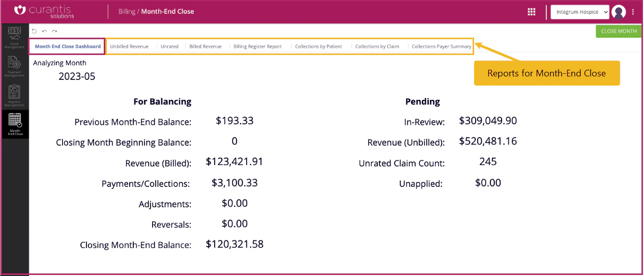The image size is (644, 276).
Task: Open Claim Management in the sidebar
Action: (15, 39)
